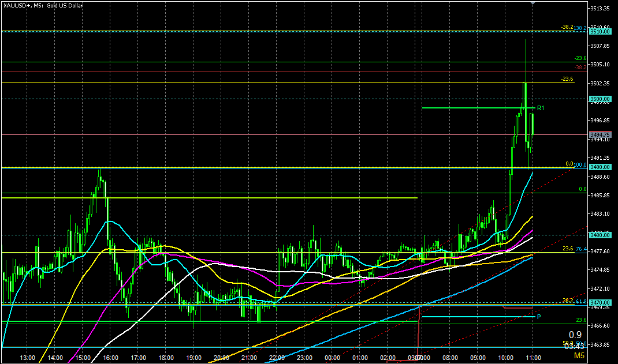Click the 3463.85 price scale label
Image resolution: width=618 pixels, height=364 pixels.
[600, 344]
